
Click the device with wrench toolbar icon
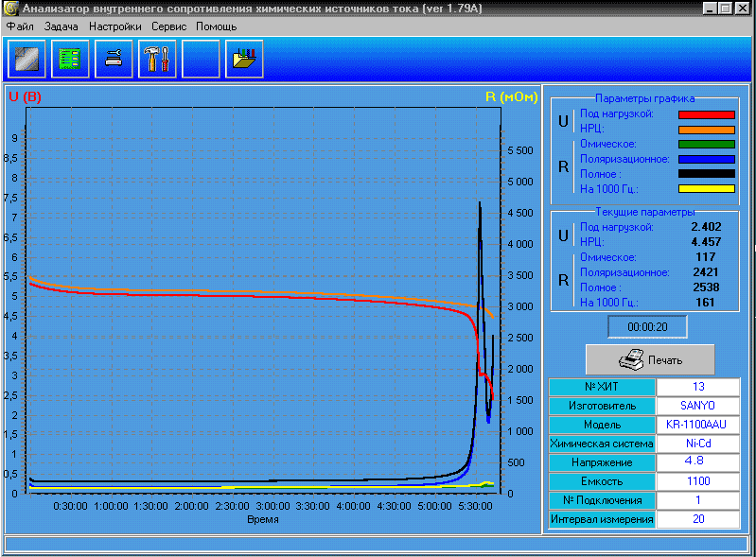click(114, 59)
